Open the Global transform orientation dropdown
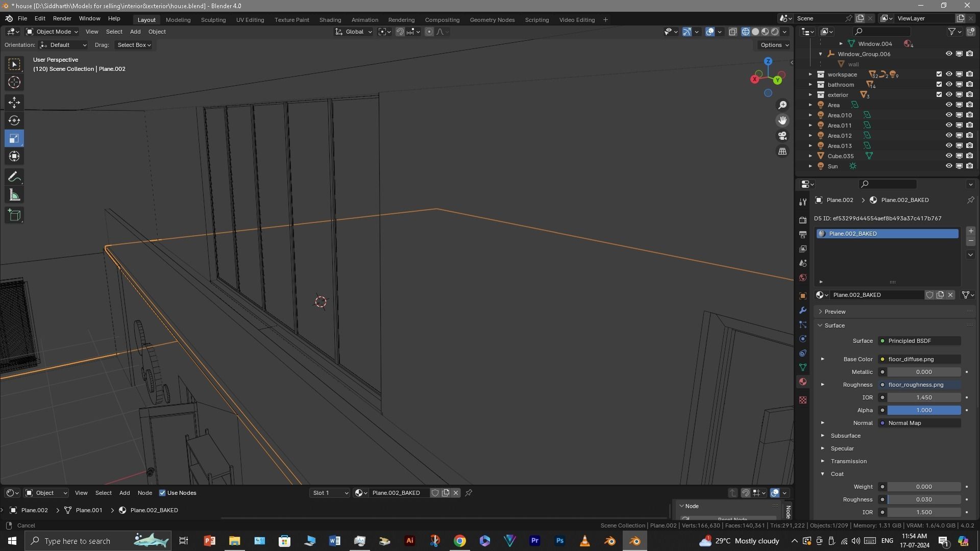This screenshot has height=551, width=980. tap(354, 32)
